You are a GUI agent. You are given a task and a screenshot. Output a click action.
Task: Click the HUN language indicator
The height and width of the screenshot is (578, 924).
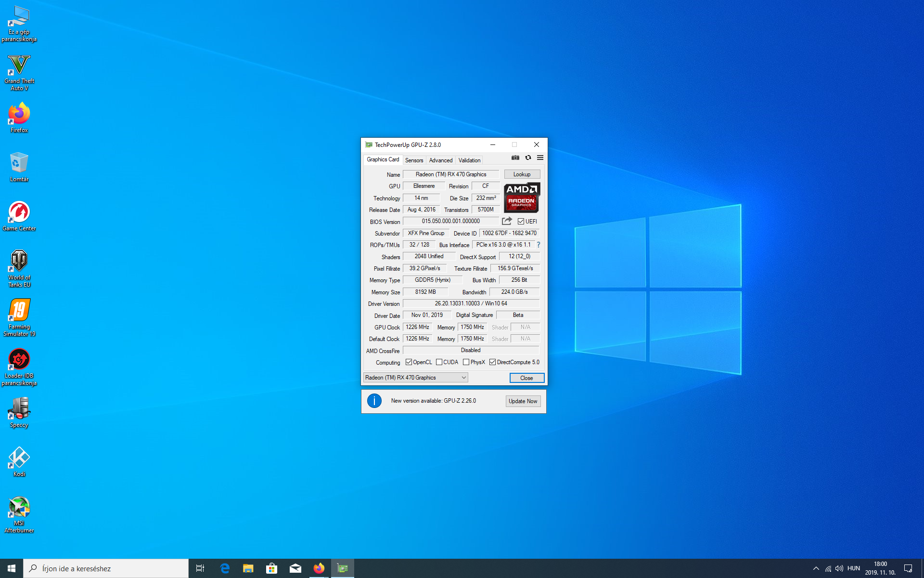tap(853, 568)
